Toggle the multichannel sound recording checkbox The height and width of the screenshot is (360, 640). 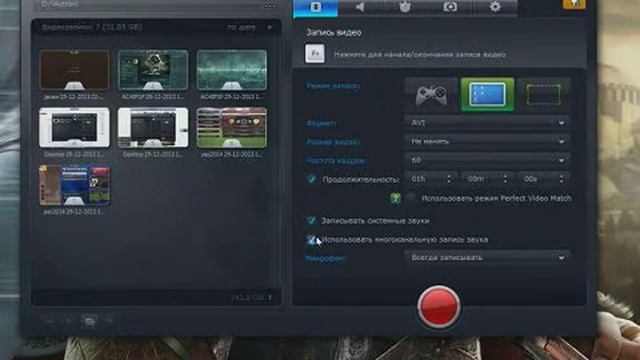click(311, 240)
